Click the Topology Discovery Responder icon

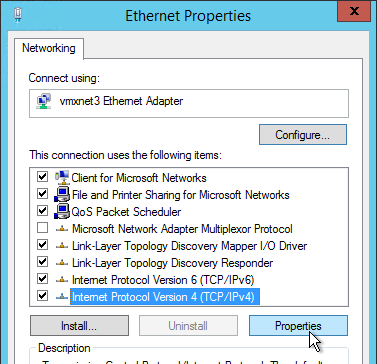pyautogui.click(x=62, y=263)
